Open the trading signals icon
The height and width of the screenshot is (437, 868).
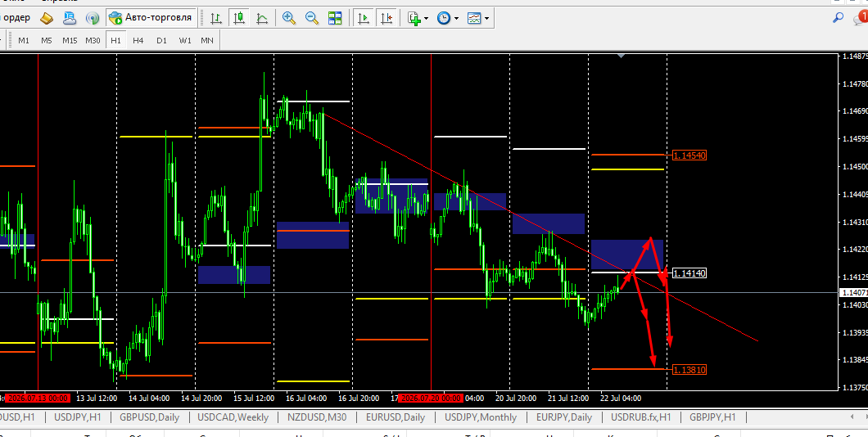point(92,18)
